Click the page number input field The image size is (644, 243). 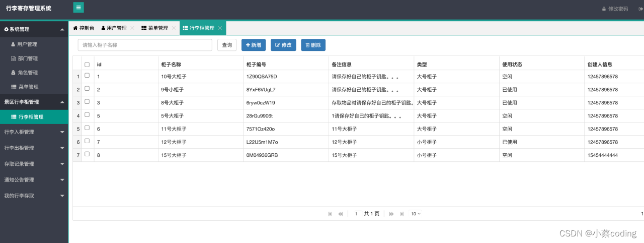tap(356, 214)
